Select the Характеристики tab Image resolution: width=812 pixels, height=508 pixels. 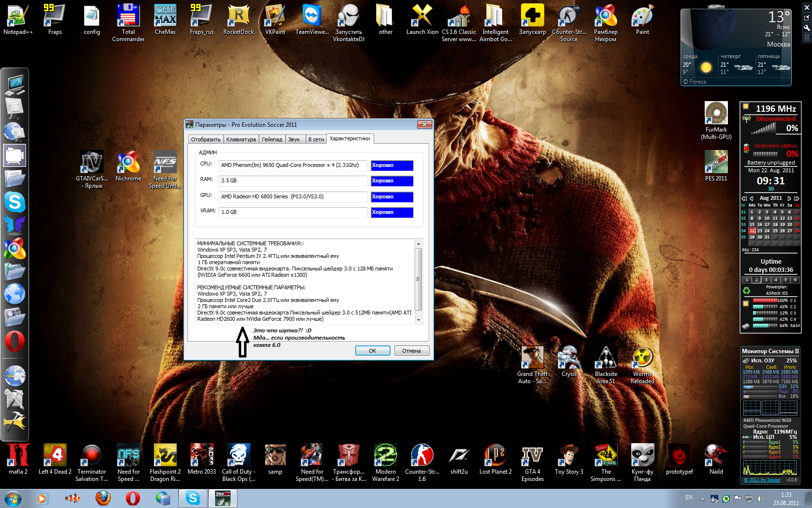pyautogui.click(x=350, y=138)
